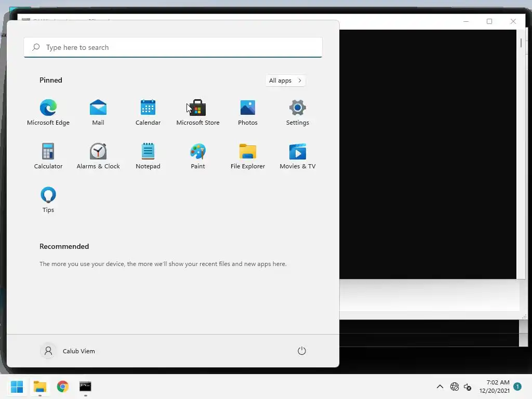Open Alarms & Clock
Viewport: 532px width, 399px height.
(98, 156)
